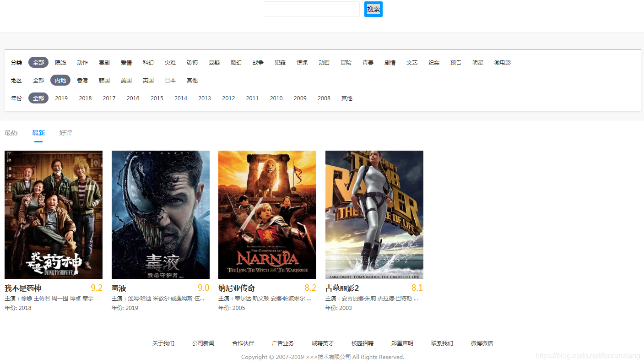Filter category by 爱情
The height and width of the screenshot is (364, 644).
pyautogui.click(x=126, y=62)
